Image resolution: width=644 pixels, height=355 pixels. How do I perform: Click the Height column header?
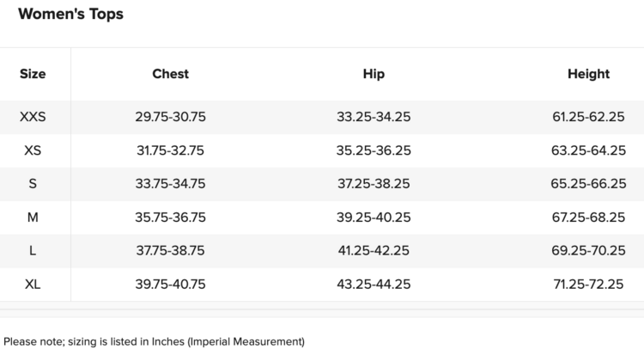pos(588,74)
